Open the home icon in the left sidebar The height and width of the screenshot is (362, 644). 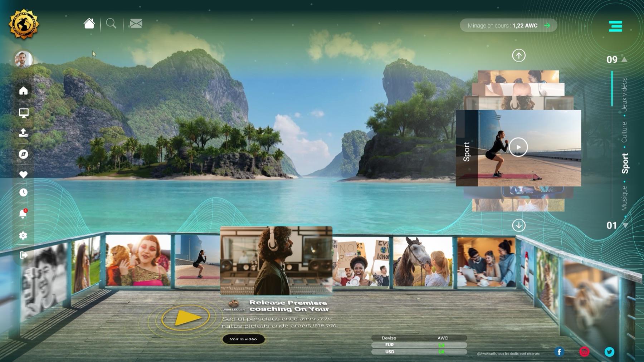(x=24, y=91)
